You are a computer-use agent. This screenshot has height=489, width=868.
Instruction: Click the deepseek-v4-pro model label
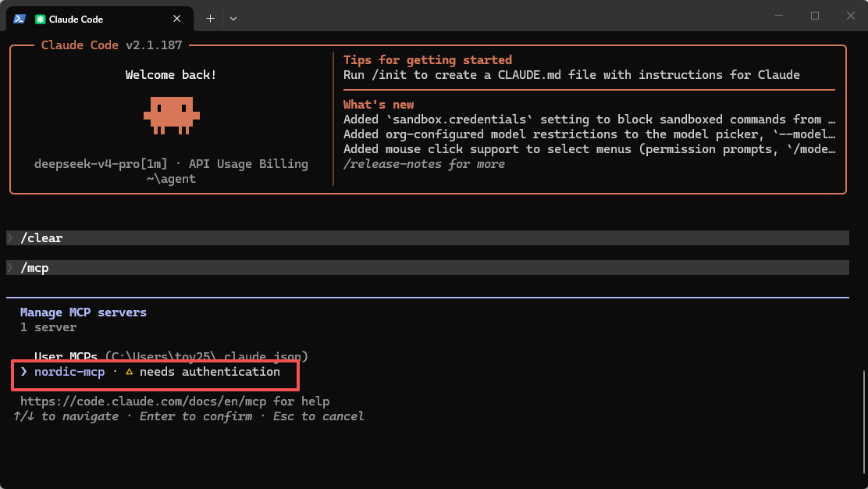point(100,164)
